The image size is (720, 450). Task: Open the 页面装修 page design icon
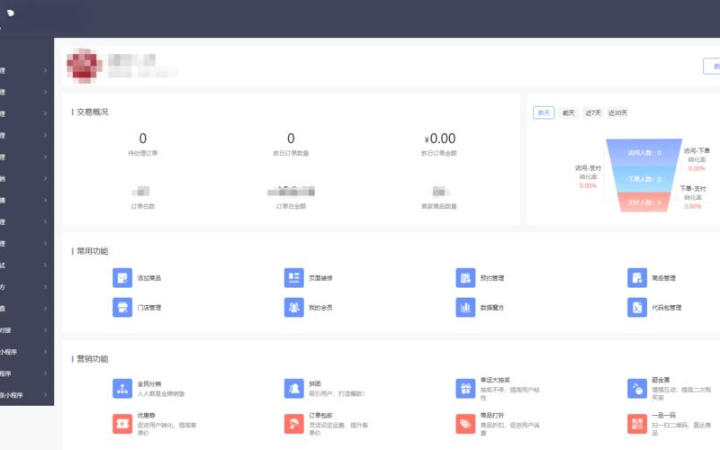(x=294, y=278)
